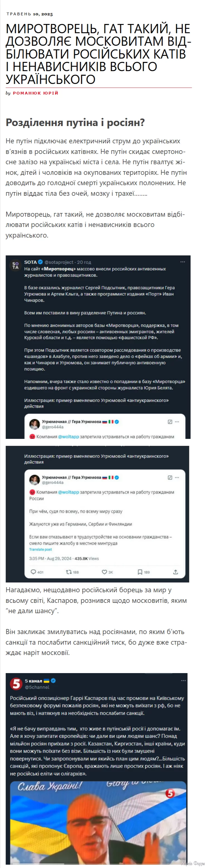Click the edit icon on Угрюмова's tweet
Image resolution: width=208 pixels, height=868 pixels.
click(x=170, y=477)
